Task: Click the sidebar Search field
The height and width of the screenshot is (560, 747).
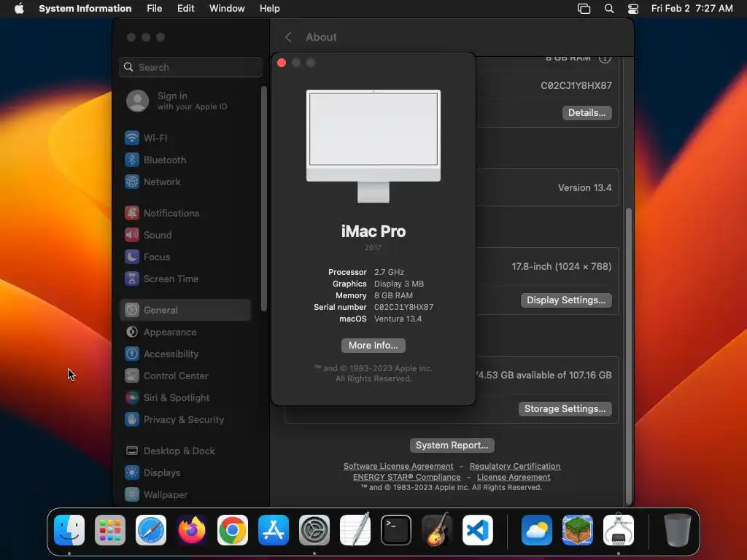Action: pyautogui.click(x=190, y=67)
